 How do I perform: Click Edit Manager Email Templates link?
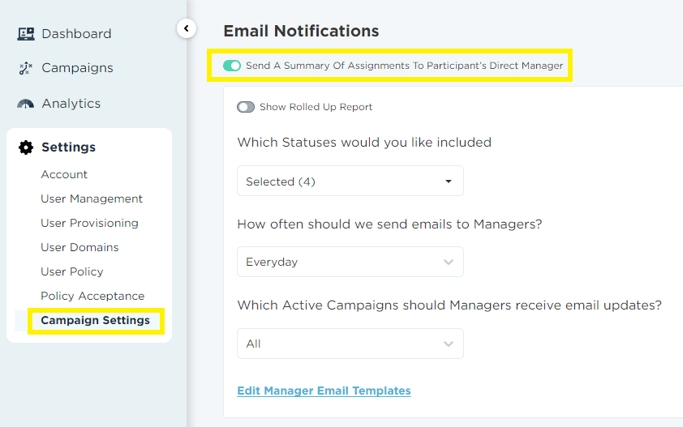click(324, 390)
